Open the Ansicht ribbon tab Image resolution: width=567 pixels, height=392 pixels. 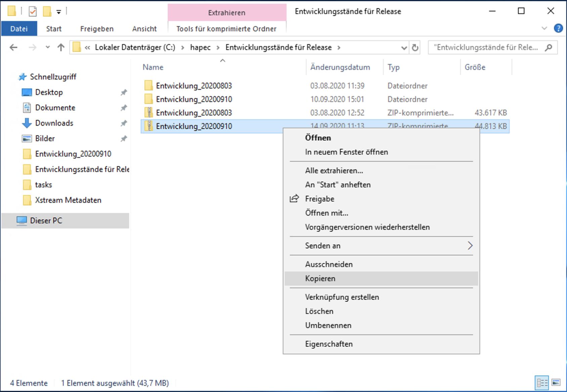click(144, 29)
